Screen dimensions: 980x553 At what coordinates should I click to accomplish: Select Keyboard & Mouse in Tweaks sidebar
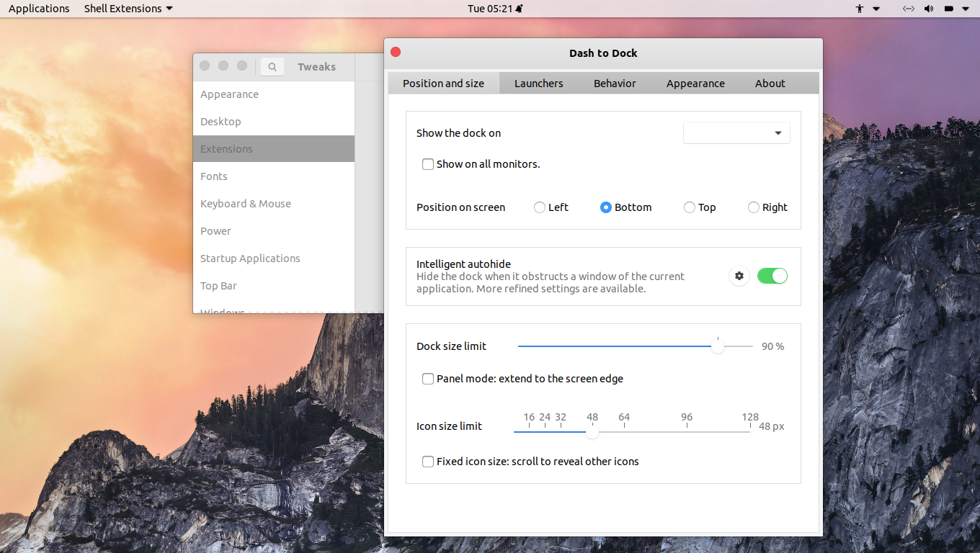pos(274,204)
